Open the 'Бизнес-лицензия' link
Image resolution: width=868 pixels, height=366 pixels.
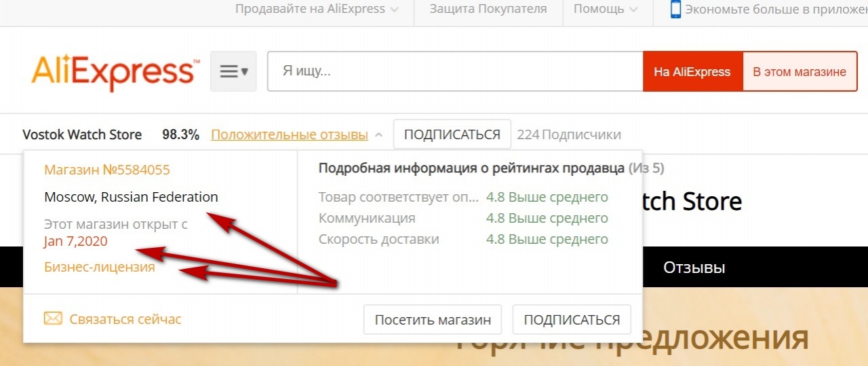100,267
